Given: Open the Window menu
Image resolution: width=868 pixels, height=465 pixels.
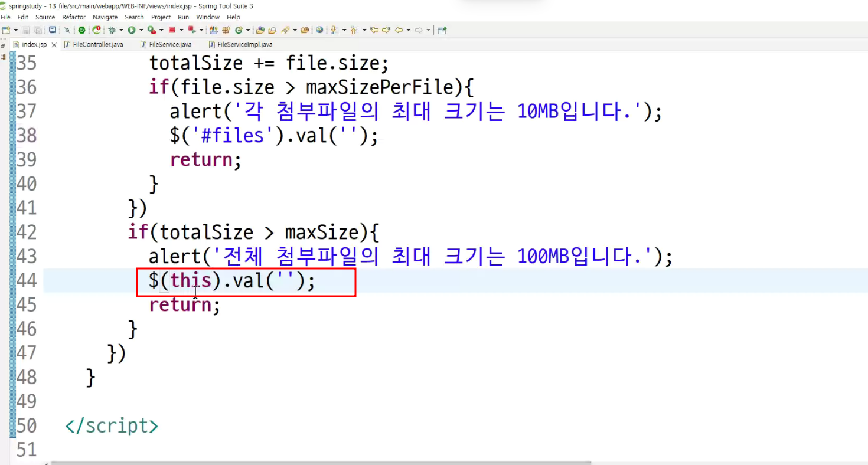Looking at the screenshot, I should click(x=208, y=17).
